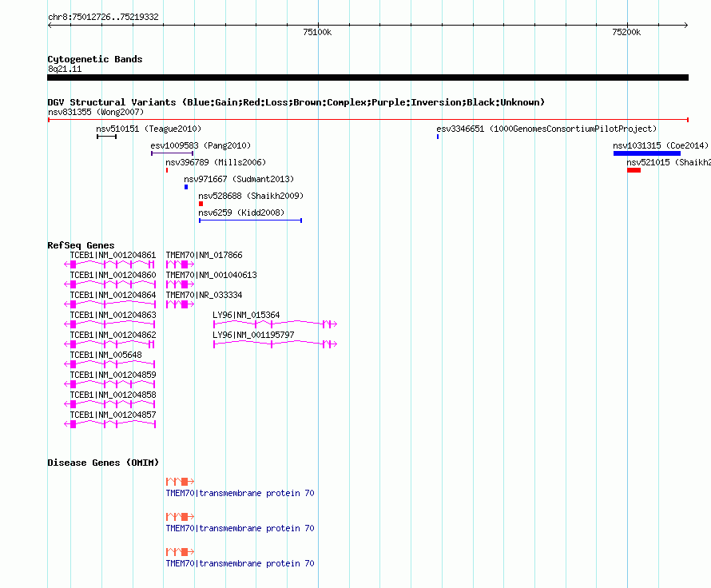Open the Disease Genes (OMIM) track title
The image size is (711, 588).
pos(103,463)
